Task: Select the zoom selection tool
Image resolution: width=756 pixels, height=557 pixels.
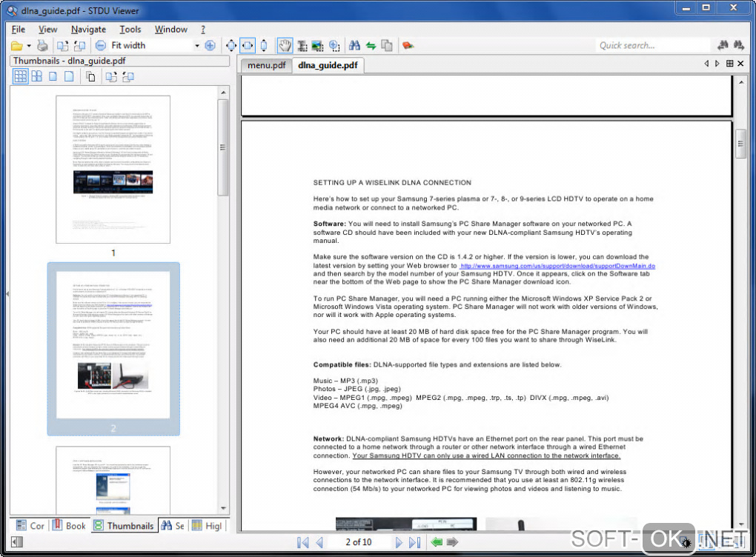Action: pyautogui.click(x=334, y=46)
